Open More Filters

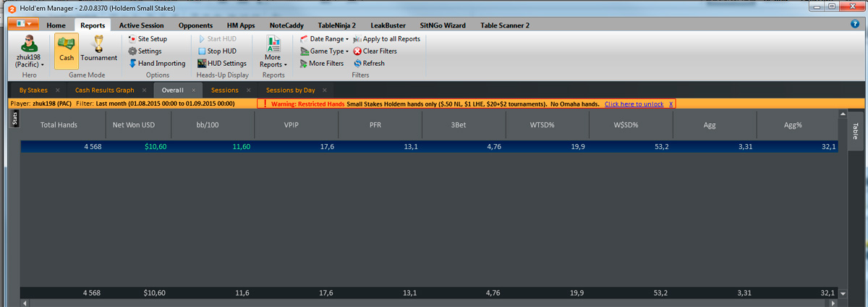pyautogui.click(x=322, y=64)
